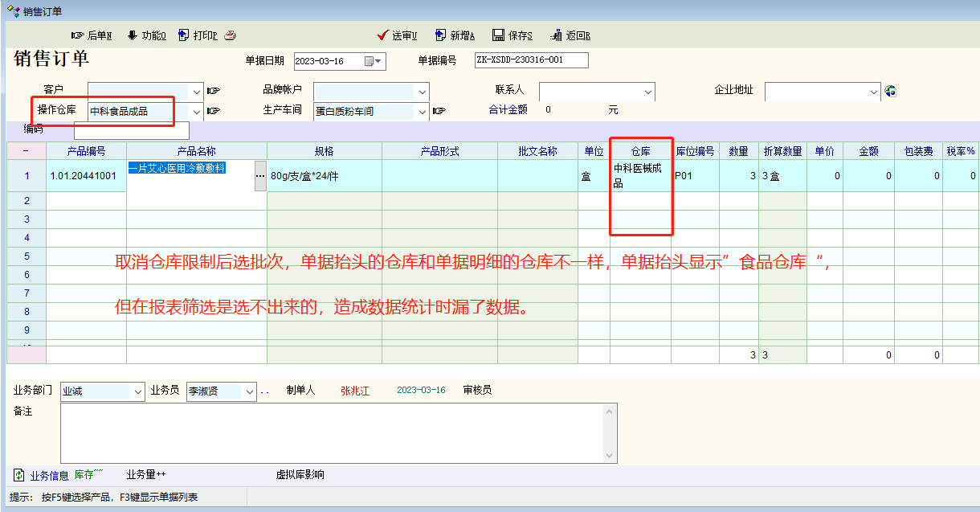Create new order with 新增 icon
The width and height of the screenshot is (980, 512).
(441, 35)
